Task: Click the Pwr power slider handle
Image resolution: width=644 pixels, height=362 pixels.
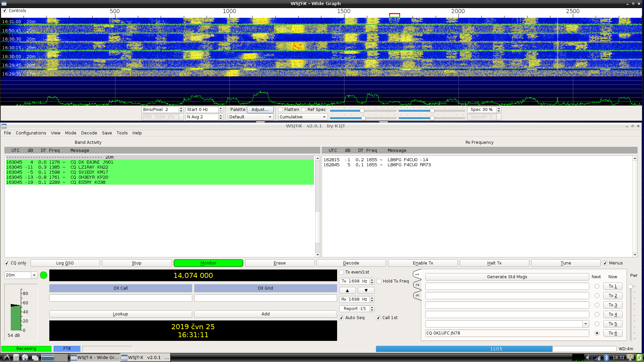Action: (631, 287)
